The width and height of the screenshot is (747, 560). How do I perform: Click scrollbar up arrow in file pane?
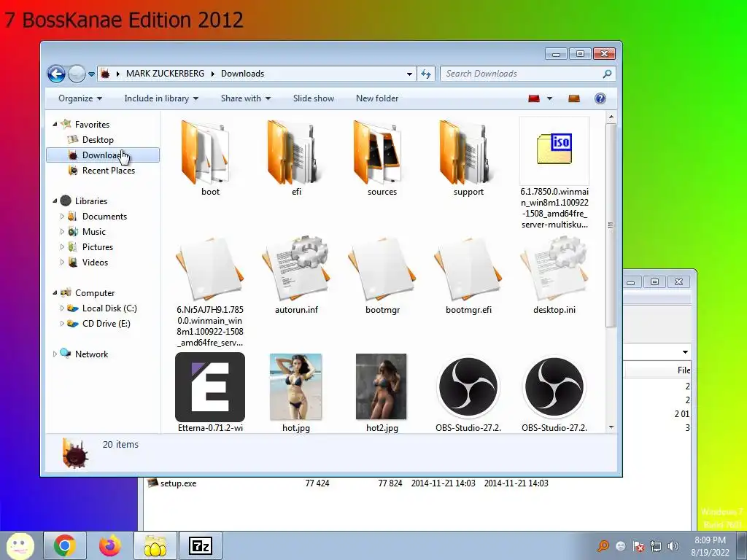611,117
